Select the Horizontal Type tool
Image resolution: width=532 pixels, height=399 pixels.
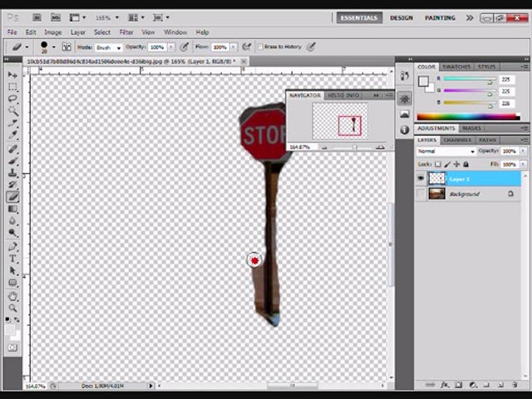[13, 259]
